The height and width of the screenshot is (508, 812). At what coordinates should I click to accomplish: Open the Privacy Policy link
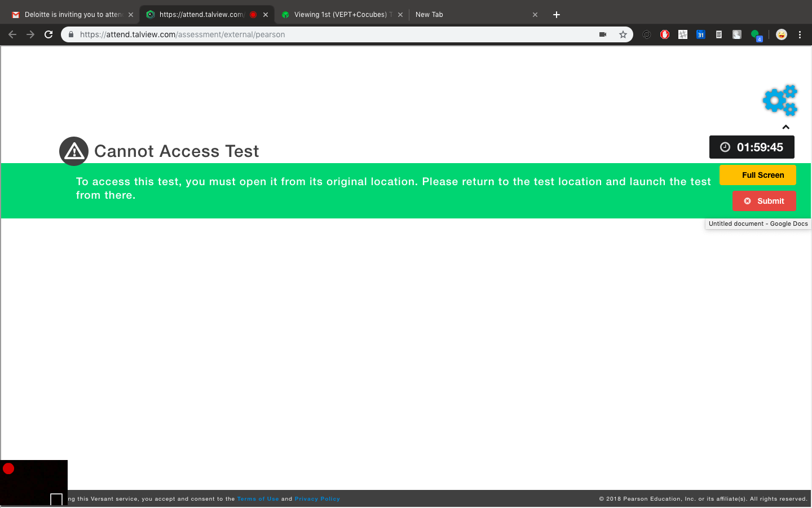tap(317, 499)
